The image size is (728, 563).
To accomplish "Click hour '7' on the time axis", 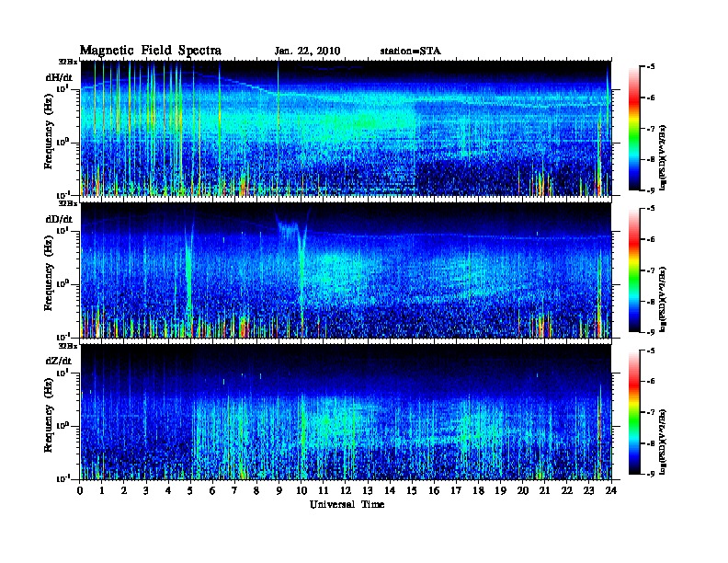I will (235, 490).
